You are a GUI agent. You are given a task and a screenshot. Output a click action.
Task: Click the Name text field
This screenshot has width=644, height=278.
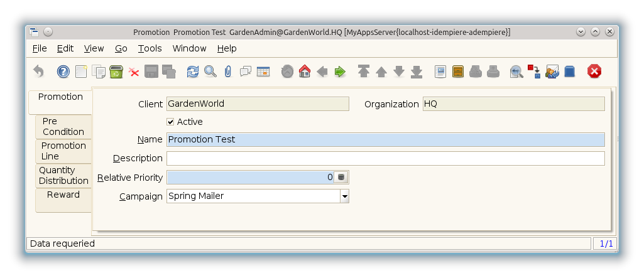(385, 139)
